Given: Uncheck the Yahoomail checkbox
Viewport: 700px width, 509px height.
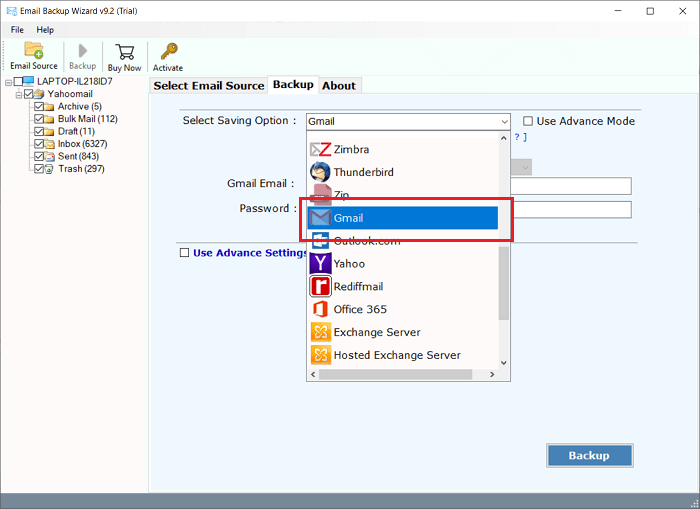Looking at the screenshot, I should [x=29, y=94].
